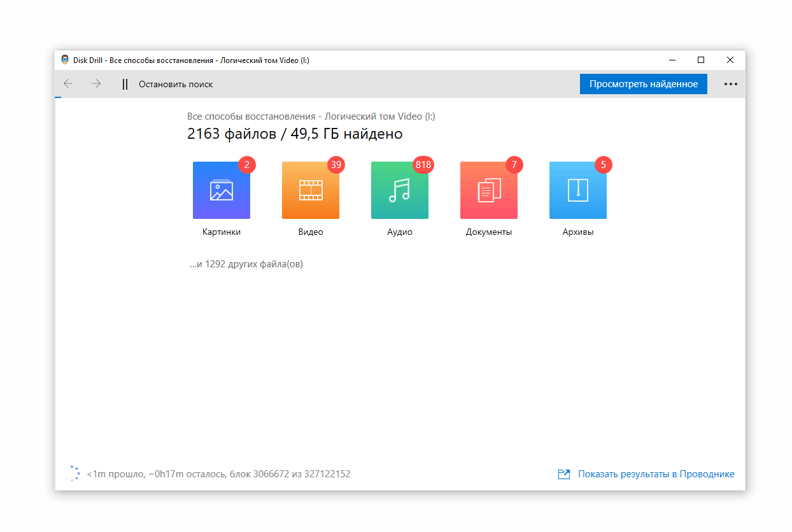Click the forward navigation arrow

point(96,84)
